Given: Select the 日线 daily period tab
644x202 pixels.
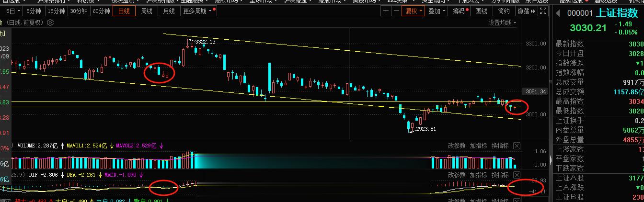Looking at the screenshot, I should (124, 11).
